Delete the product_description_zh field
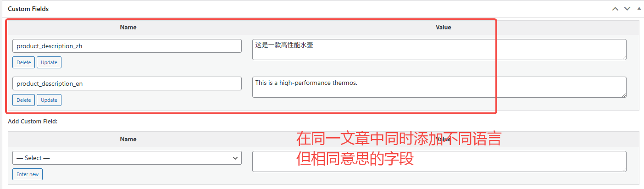The image size is (644, 189). pos(23,62)
